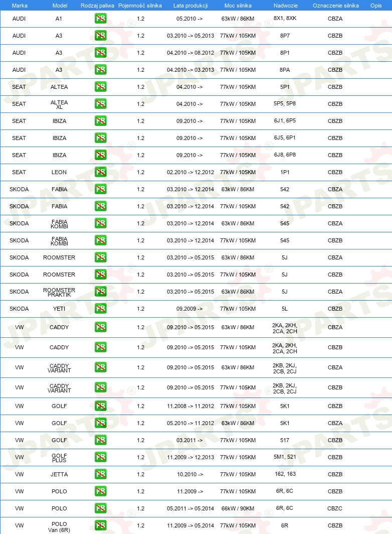Click the Oznaczenie silnika column header
Viewport: 392px width, 534px height.
[335, 6]
